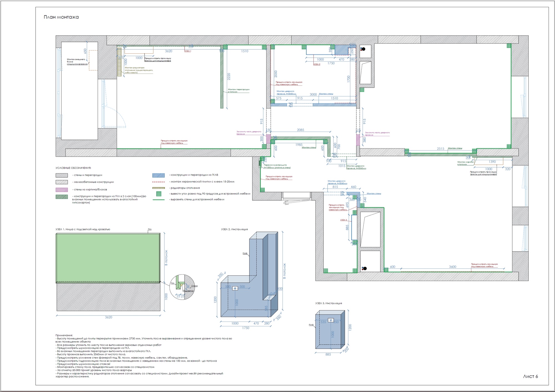Click the yellow radiator symbol on the plan
The width and height of the screenshot is (555, 392).
tap(120, 62)
